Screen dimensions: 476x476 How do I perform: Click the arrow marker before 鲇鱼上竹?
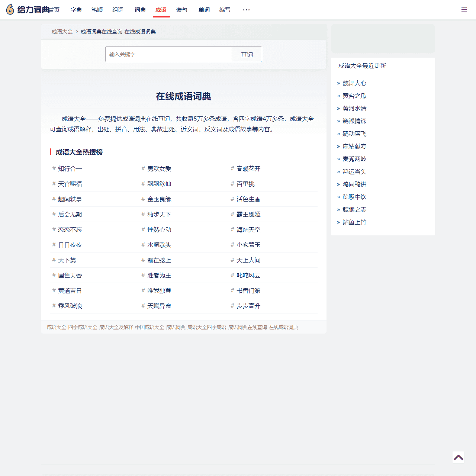tap(338, 222)
